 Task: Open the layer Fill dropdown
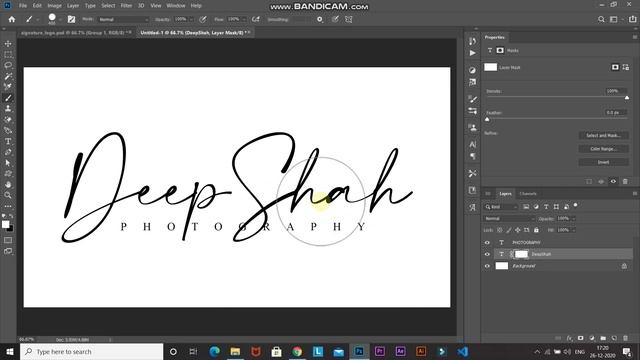pos(573,230)
